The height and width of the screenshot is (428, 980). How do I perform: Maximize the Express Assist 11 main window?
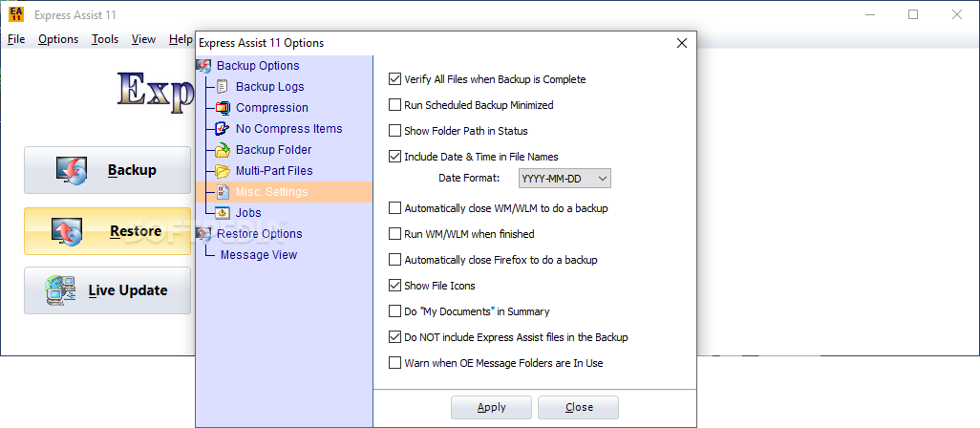click(x=913, y=15)
